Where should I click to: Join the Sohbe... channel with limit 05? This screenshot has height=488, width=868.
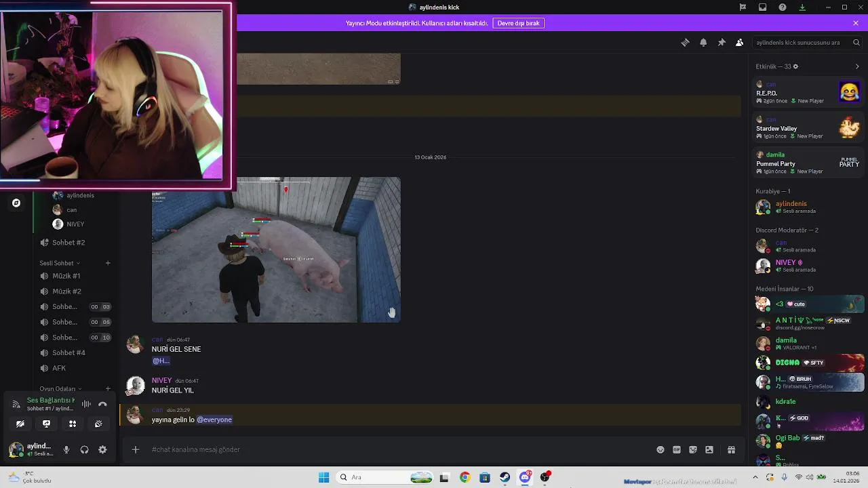pyautogui.click(x=73, y=322)
